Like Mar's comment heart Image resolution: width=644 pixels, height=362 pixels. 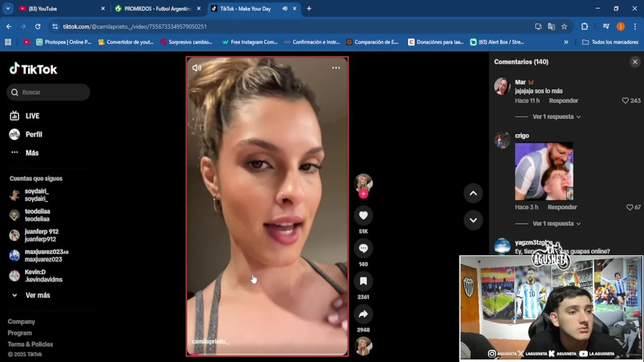click(x=625, y=101)
